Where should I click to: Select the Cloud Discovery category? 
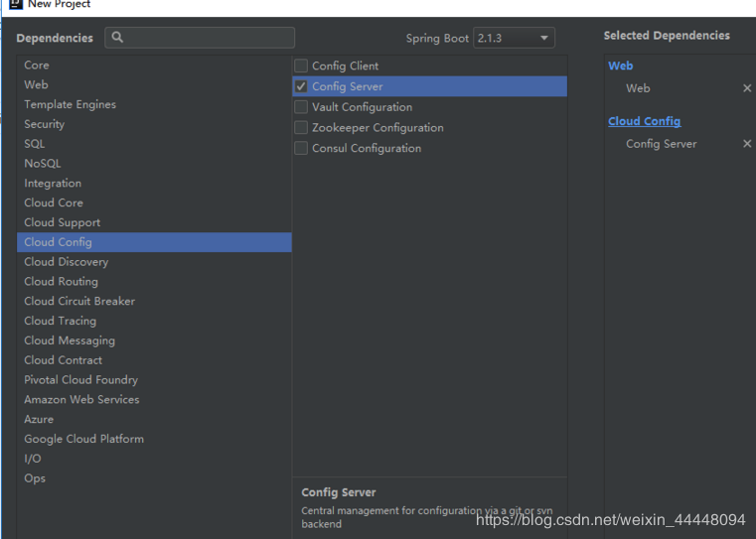click(x=154, y=262)
